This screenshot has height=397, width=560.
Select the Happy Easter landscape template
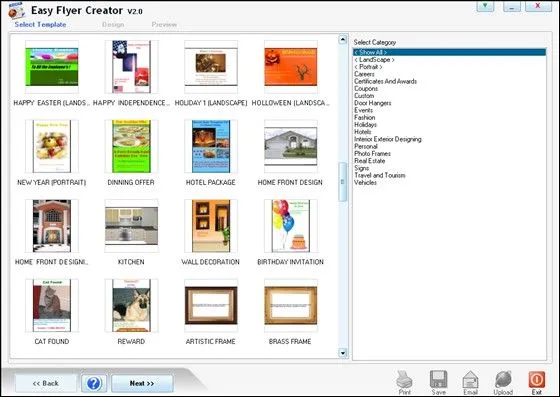pos(52,67)
